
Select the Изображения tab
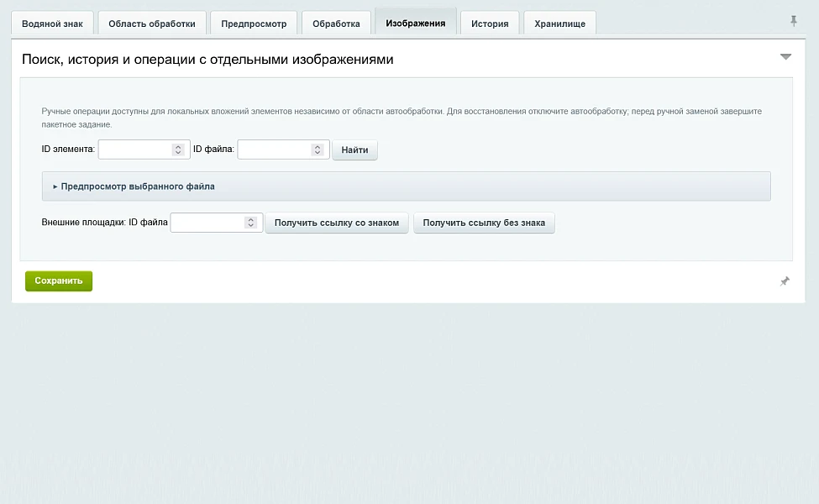[x=416, y=23]
